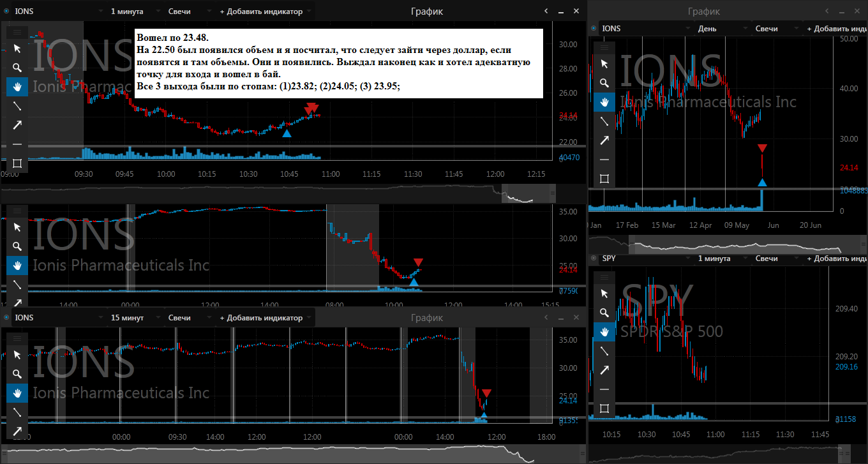Click the collapse arrow in 1 минута График title bar
This screenshot has height=464, width=868.
pos(546,11)
